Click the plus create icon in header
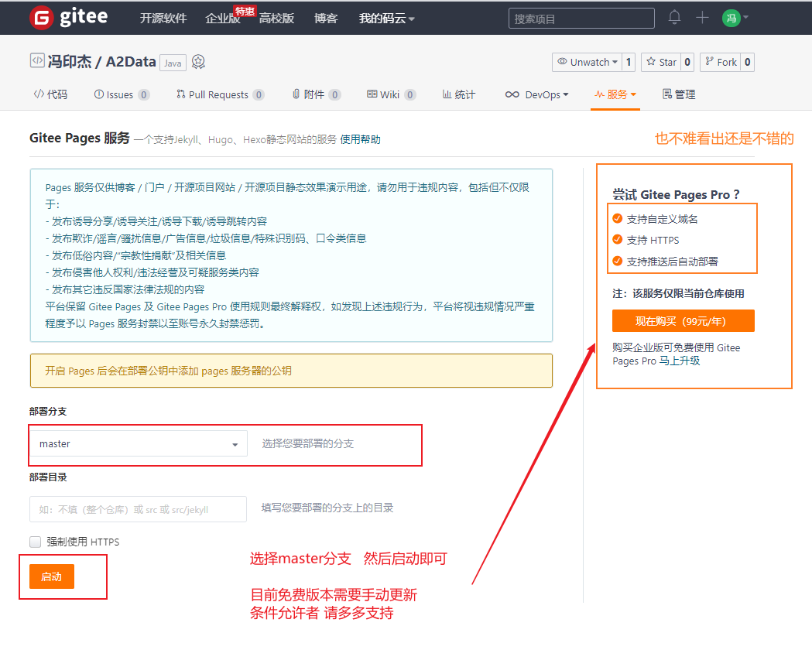The height and width of the screenshot is (667, 812). [702, 18]
